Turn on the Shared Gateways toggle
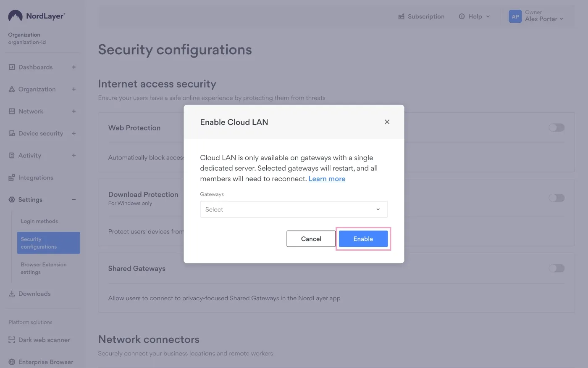The height and width of the screenshot is (368, 588). point(556,268)
